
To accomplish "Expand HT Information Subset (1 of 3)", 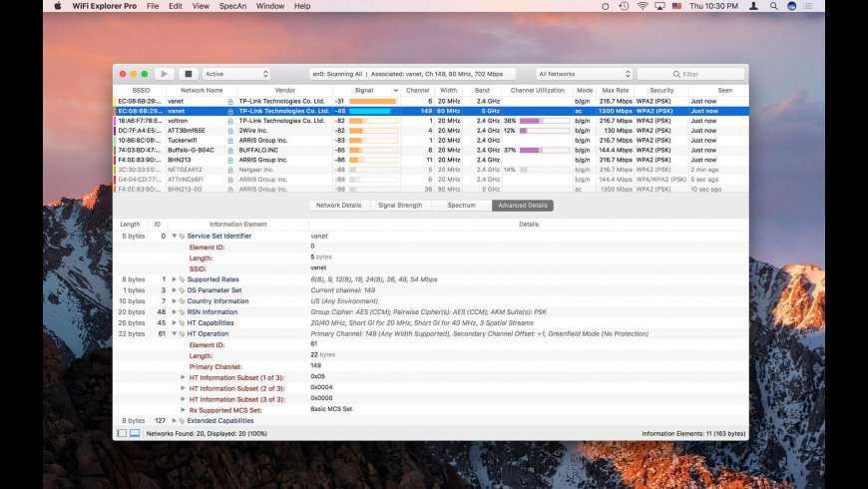I will click(184, 377).
